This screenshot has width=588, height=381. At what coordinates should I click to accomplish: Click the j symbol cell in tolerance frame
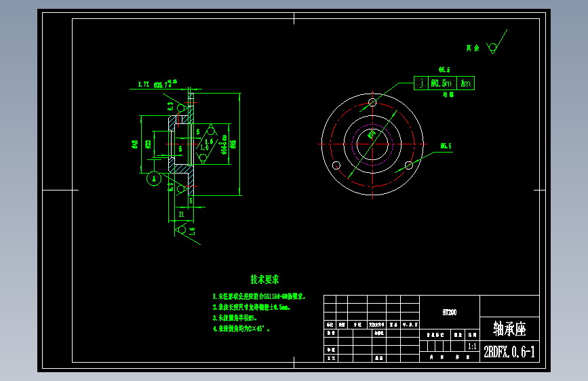[421, 83]
